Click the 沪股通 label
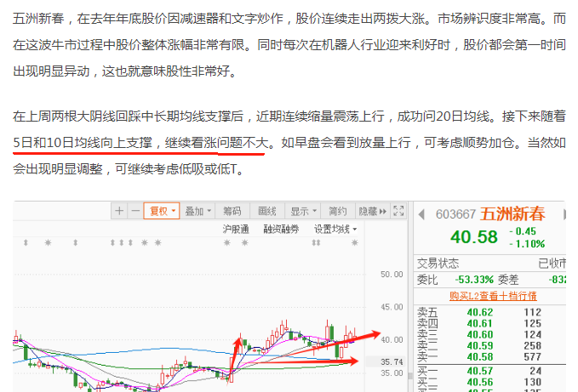This screenshot has height=392, width=578. 236,230
